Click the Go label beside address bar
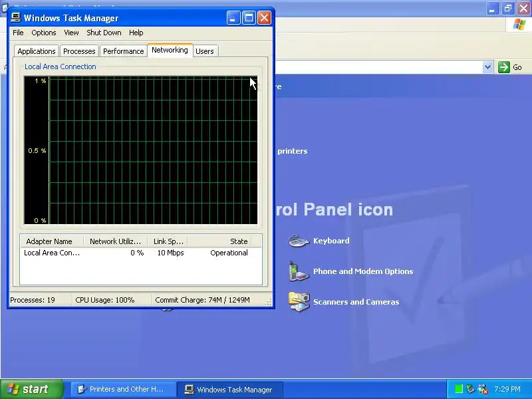 pos(517,67)
